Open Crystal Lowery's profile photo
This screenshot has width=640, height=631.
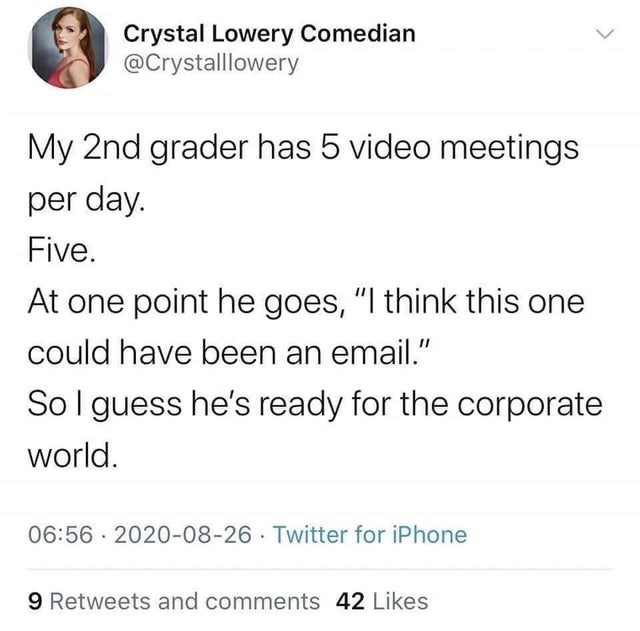68,48
